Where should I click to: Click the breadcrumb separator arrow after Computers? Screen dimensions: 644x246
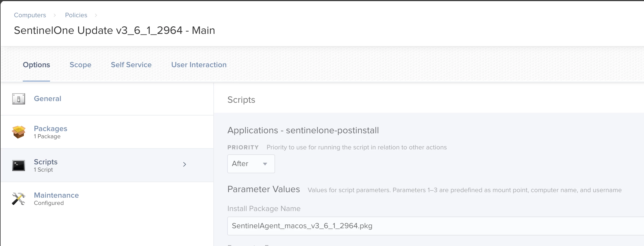55,15
